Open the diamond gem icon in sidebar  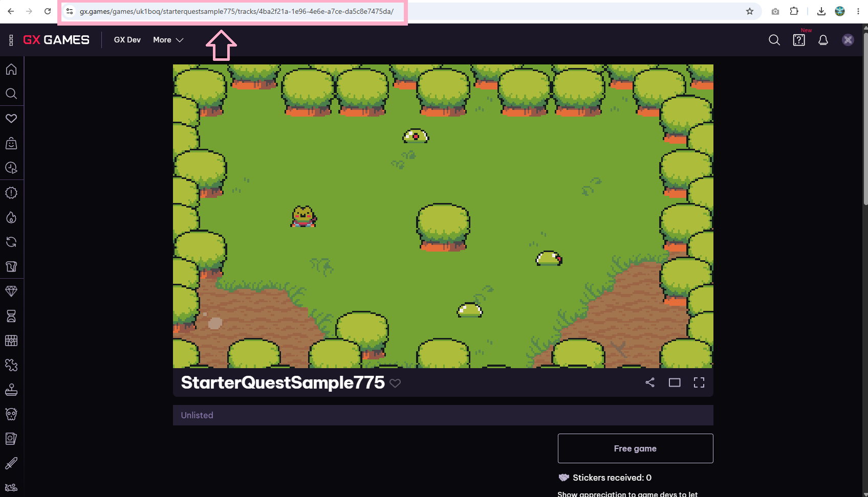pyautogui.click(x=11, y=291)
